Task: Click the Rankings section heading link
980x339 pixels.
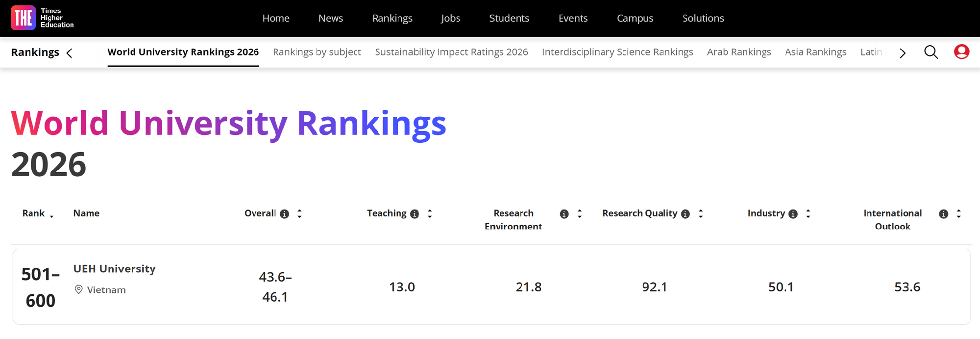Action: (x=35, y=52)
